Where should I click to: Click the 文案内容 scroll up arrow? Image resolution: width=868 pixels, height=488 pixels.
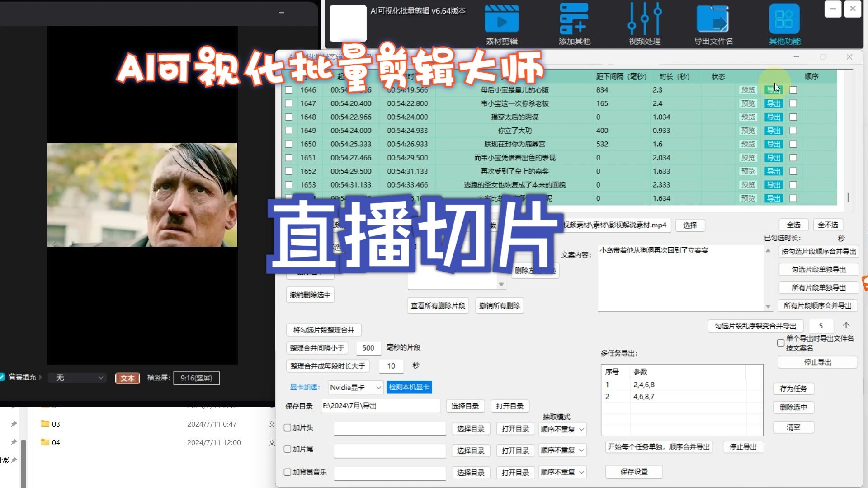(x=768, y=251)
